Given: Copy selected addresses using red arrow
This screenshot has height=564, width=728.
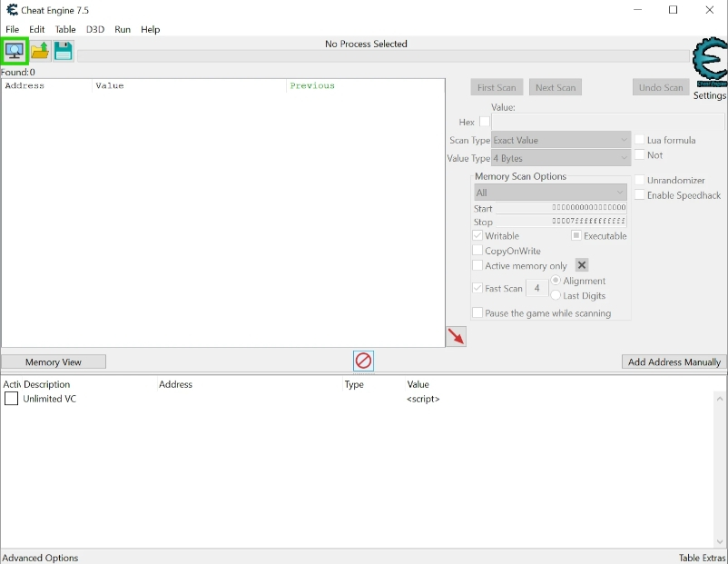Looking at the screenshot, I should 456,336.
